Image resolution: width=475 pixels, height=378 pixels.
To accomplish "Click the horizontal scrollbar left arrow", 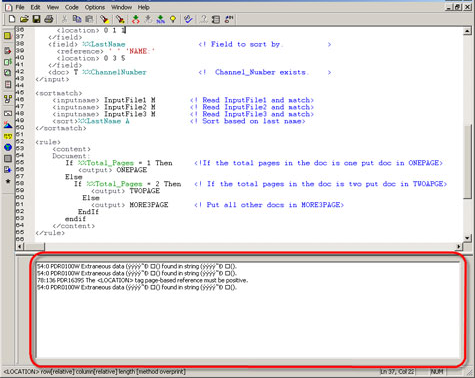I will click(x=20, y=247).
